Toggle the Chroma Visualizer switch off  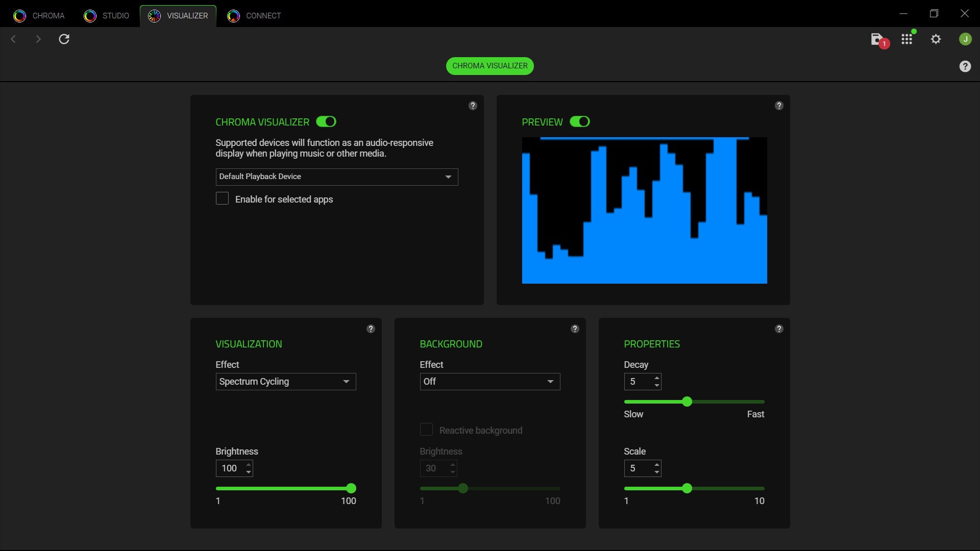[326, 122]
